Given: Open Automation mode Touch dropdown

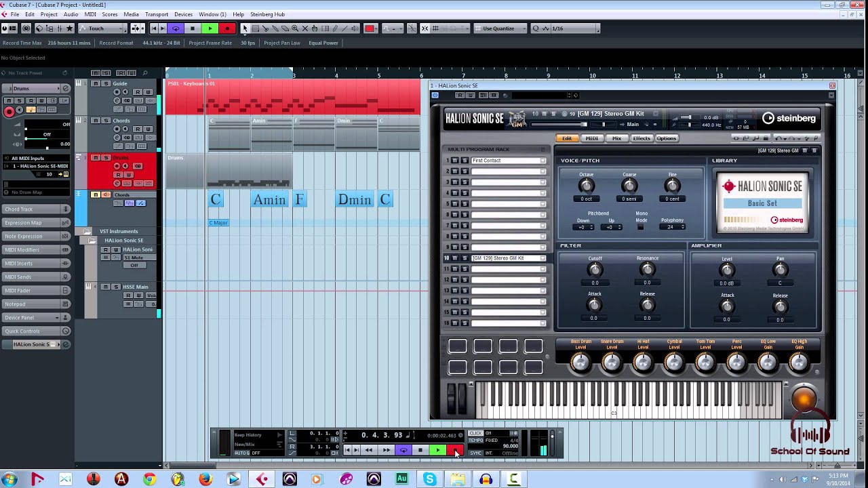Looking at the screenshot, I should pos(103,28).
